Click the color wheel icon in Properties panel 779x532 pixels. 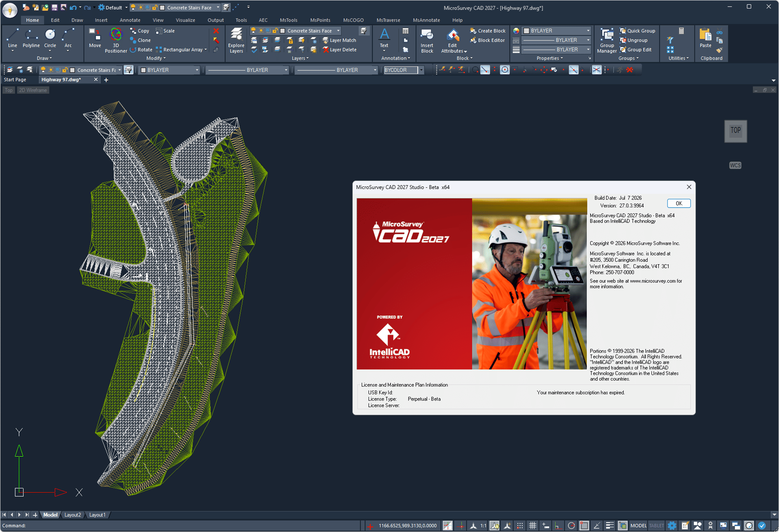[x=516, y=31]
